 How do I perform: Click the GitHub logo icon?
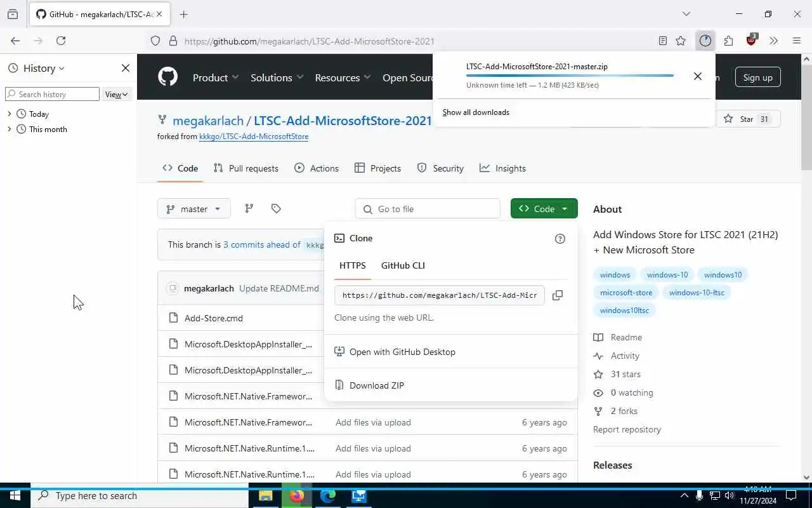pyautogui.click(x=168, y=77)
